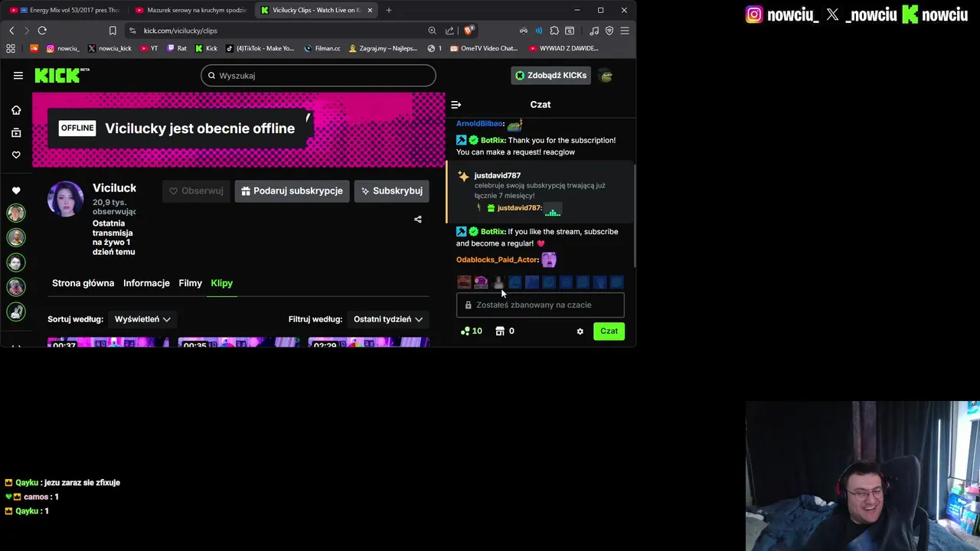Click the Wyszukaj search field
Image resolution: width=980 pixels, height=551 pixels.
point(318,76)
